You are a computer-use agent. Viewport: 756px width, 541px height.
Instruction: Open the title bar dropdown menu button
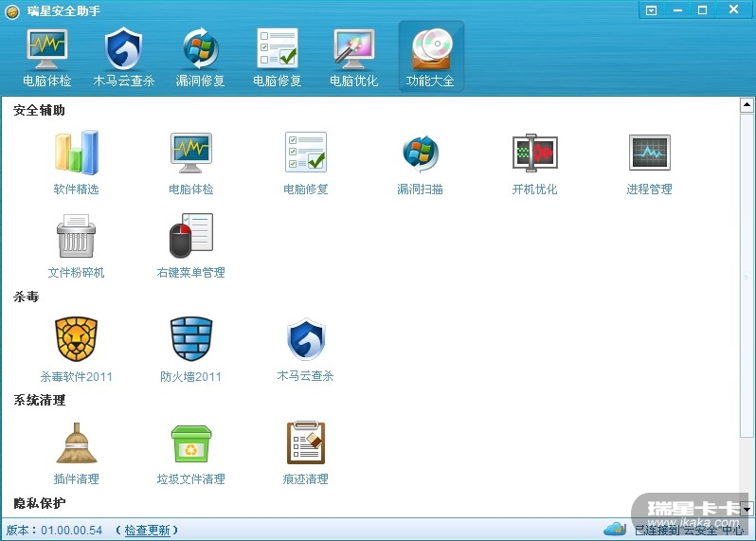click(652, 10)
